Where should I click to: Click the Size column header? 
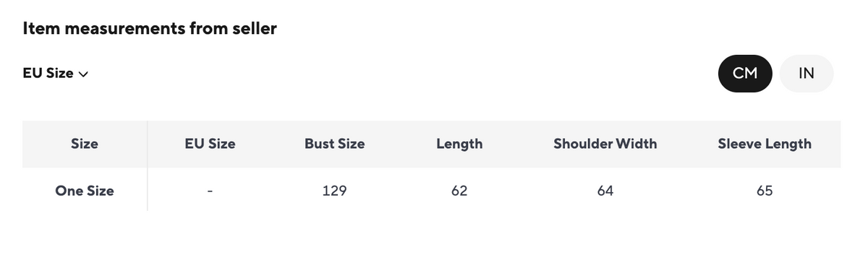pyautogui.click(x=85, y=144)
